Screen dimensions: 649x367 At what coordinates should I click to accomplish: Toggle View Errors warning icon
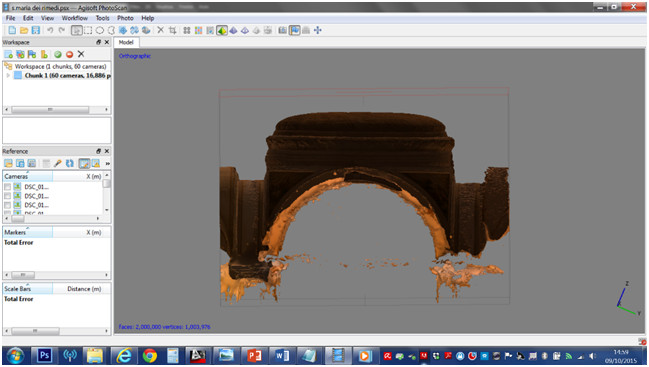(96, 163)
